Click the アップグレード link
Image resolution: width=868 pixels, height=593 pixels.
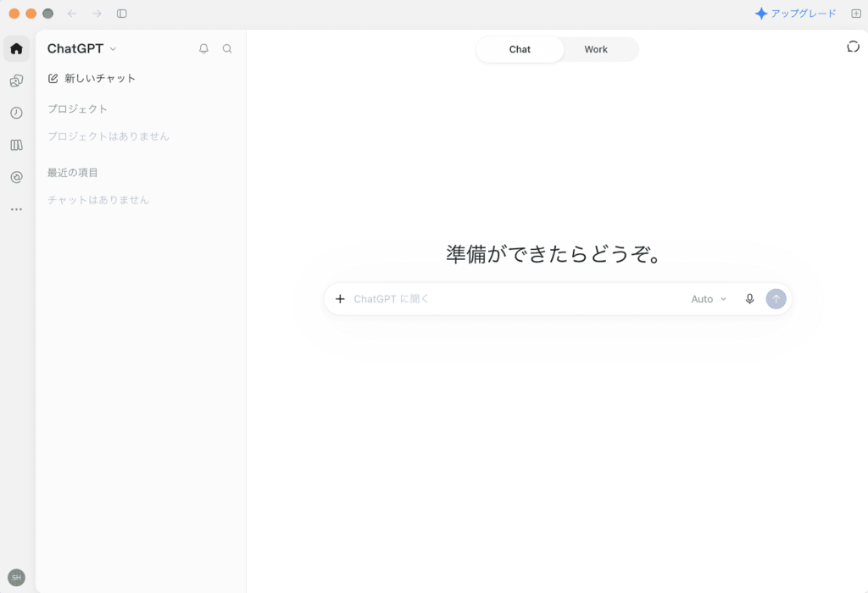(804, 14)
